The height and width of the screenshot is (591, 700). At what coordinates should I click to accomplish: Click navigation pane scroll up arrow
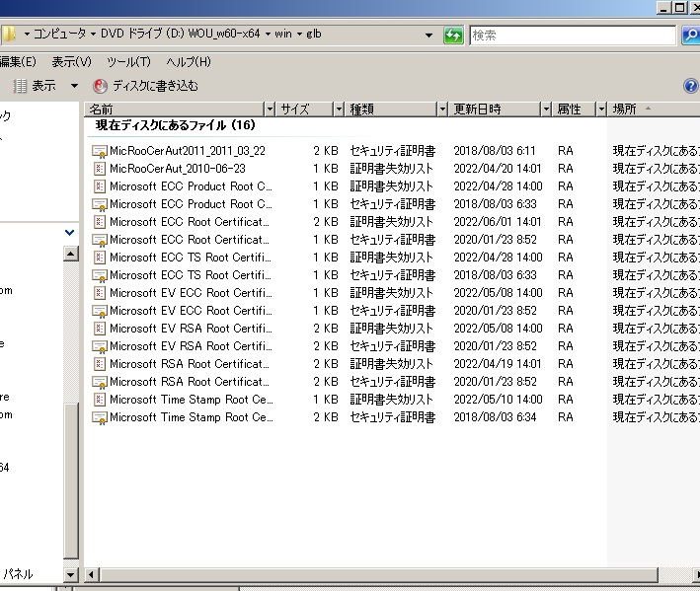coord(70,255)
